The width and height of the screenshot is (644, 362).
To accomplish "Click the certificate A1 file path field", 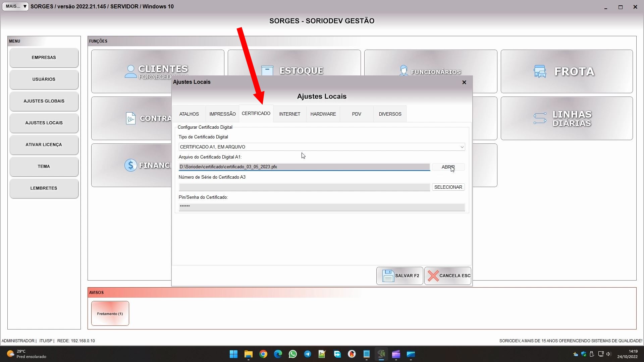I will pyautogui.click(x=304, y=167).
